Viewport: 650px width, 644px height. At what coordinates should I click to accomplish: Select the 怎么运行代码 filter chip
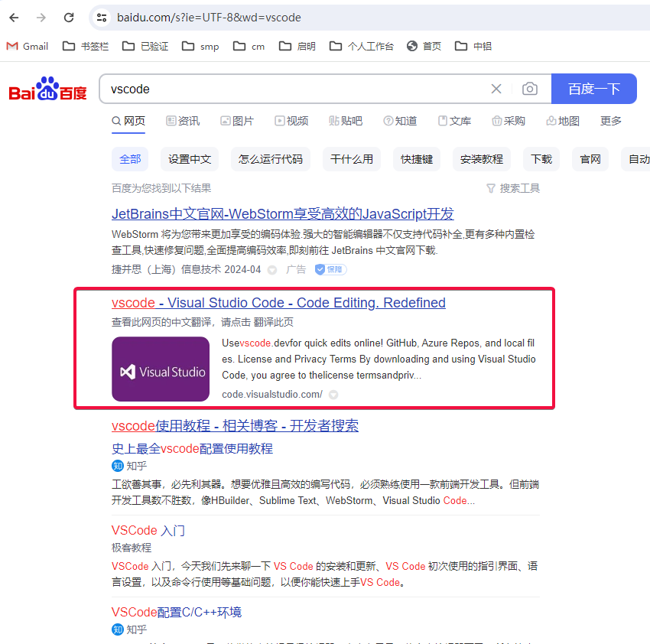270,159
